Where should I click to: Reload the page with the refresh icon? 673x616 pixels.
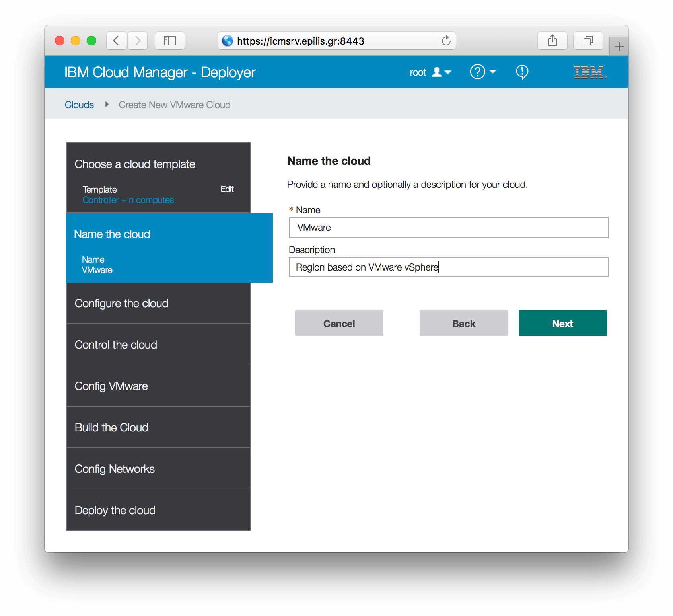[446, 40]
